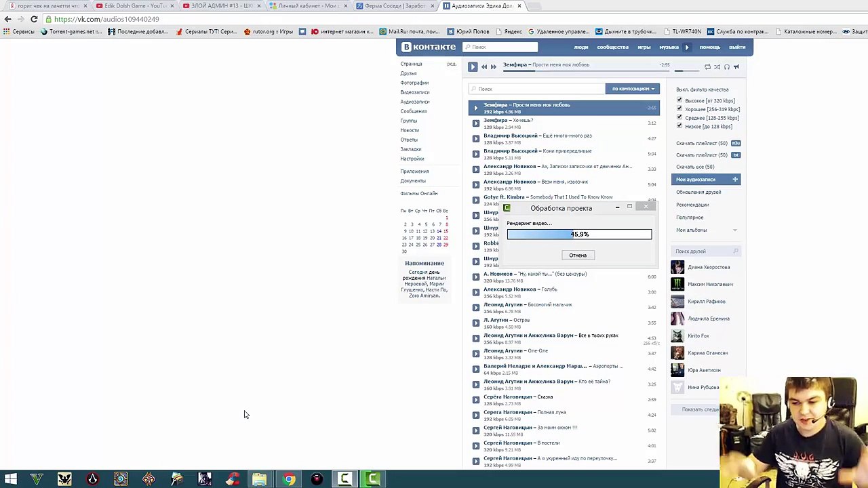
Task: Click Mail.Ru bookmark in bookmarks bar
Action: coord(410,31)
